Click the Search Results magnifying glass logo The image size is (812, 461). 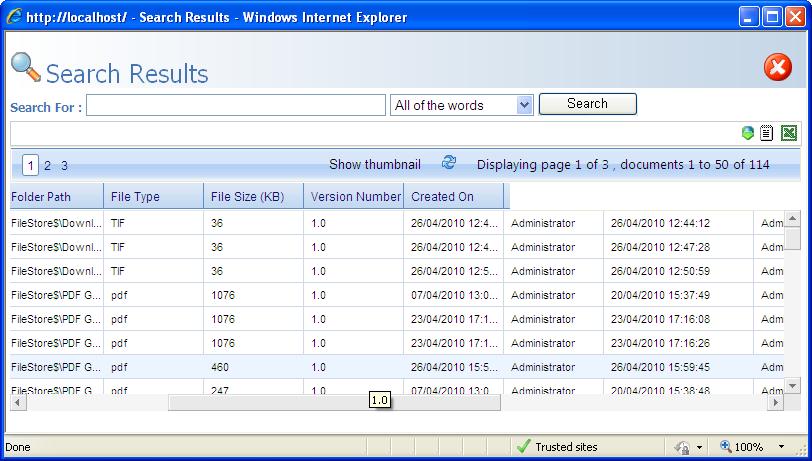(x=25, y=67)
